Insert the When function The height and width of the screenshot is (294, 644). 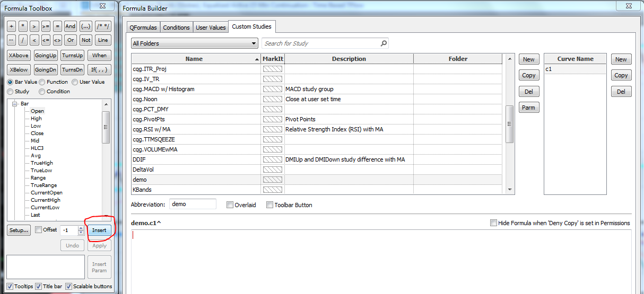(99, 55)
